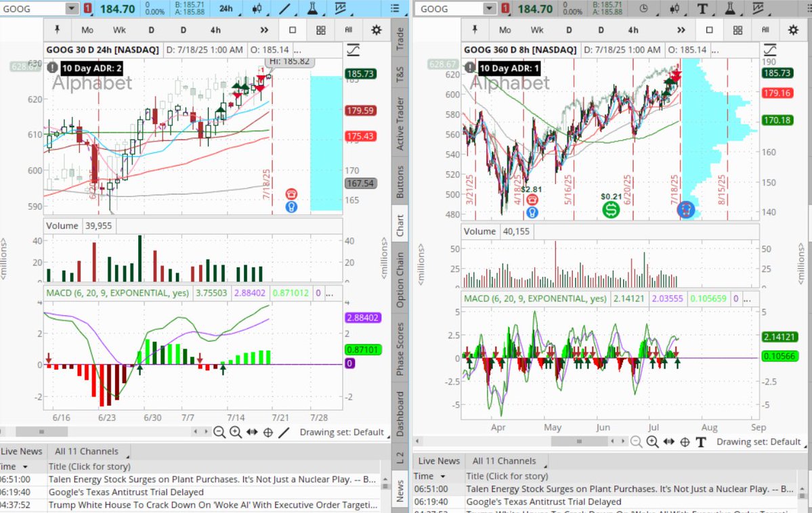Switch left chart to Wk timeframe
812x513 pixels.
click(x=119, y=30)
